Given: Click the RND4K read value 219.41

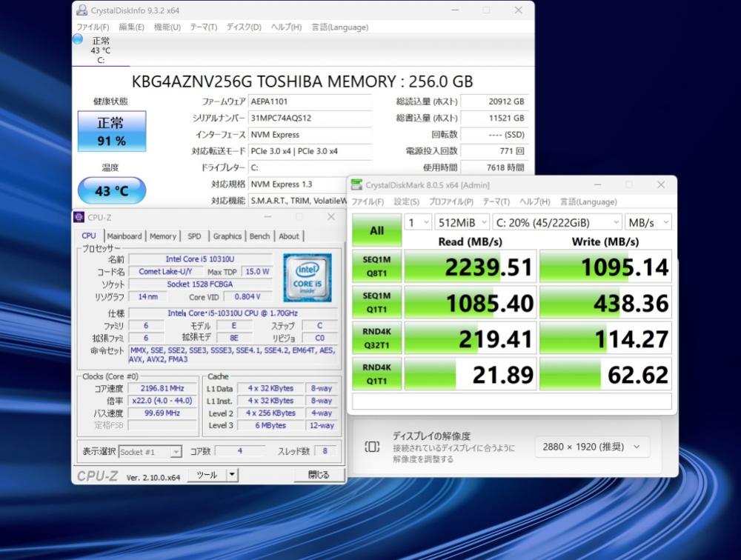Looking at the screenshot, I should [471, 339].
